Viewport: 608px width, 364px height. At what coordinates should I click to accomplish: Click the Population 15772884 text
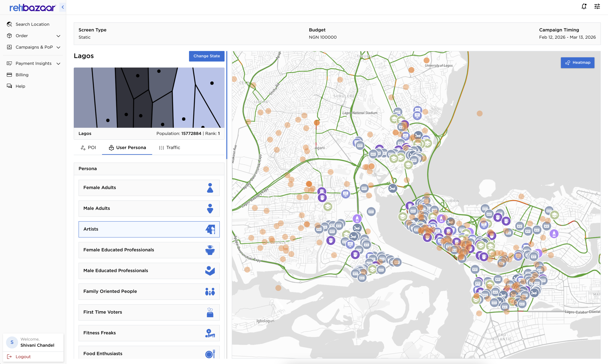(179, 134)
